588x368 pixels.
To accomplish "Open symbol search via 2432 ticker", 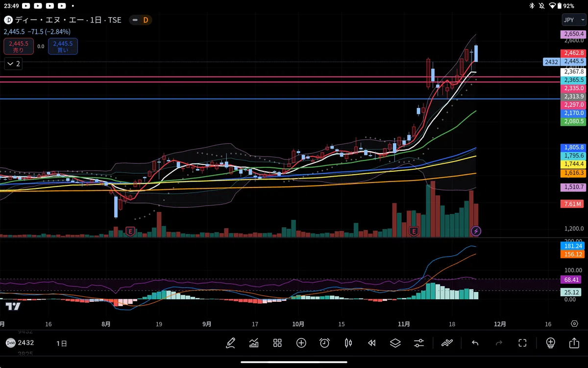I will [x=26, y=343].
